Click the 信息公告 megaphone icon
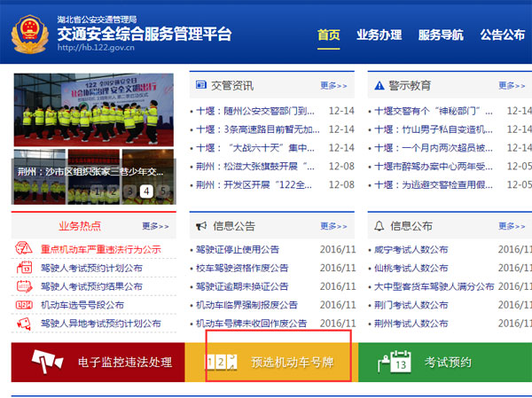The image size is (532, 398). tap(201, 226)
